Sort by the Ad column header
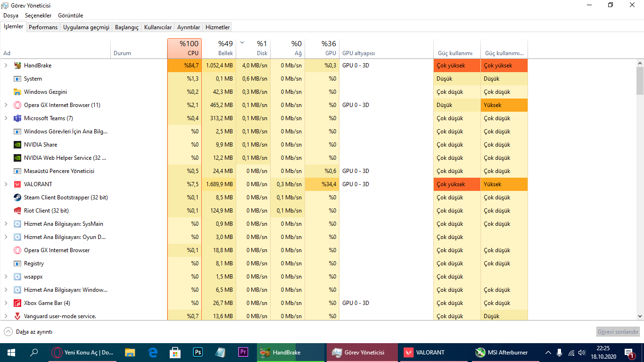The height and width of the screenshot is (362, 644). pos(56,49)
